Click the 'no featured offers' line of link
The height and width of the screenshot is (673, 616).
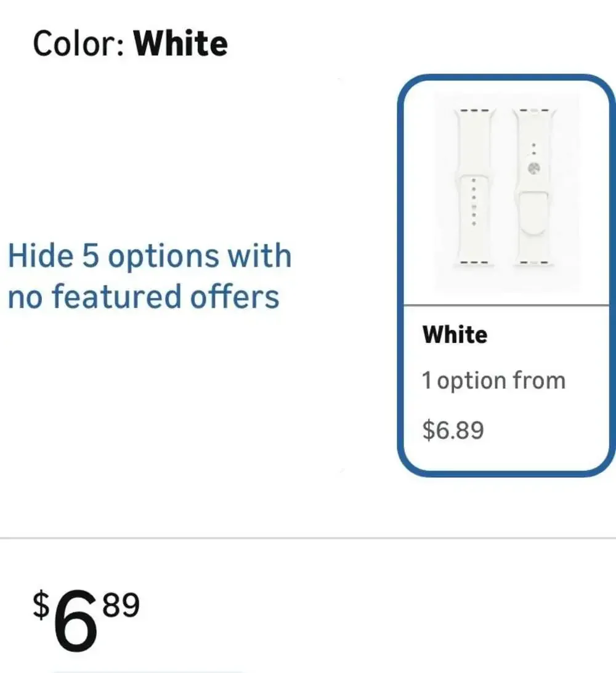(x=144, y=297)
